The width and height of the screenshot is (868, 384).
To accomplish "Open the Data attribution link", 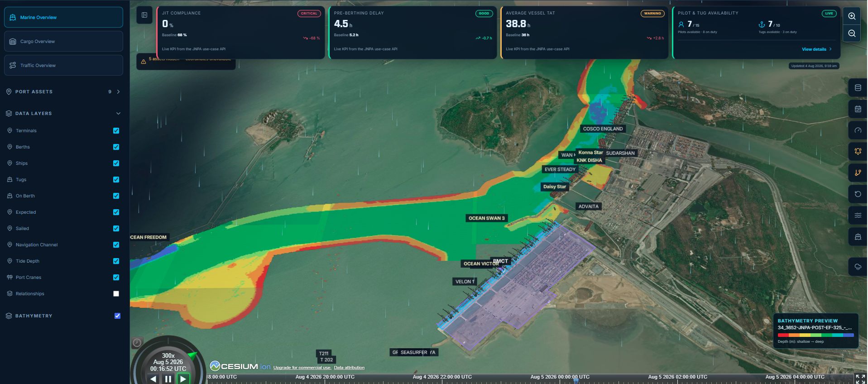I will coord(349,368).
